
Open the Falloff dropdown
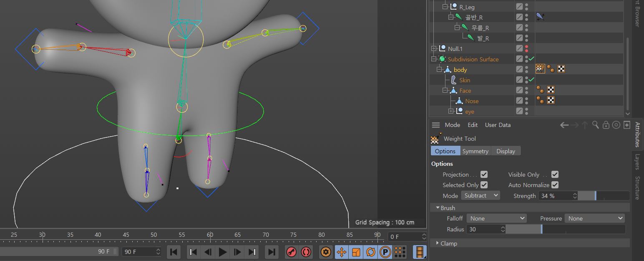point(496,218)
